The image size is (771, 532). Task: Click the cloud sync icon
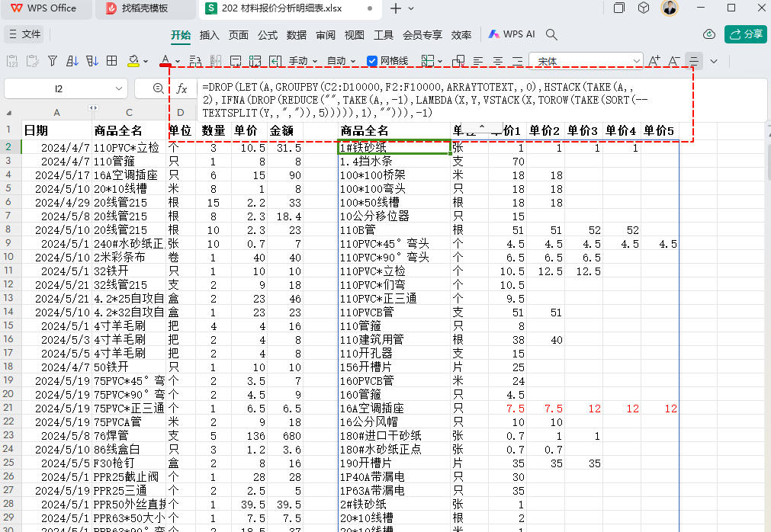pos(709,34)
